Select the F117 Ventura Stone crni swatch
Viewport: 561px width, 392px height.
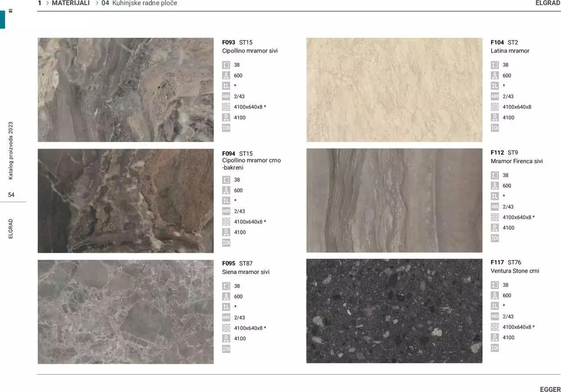(394, 311)
